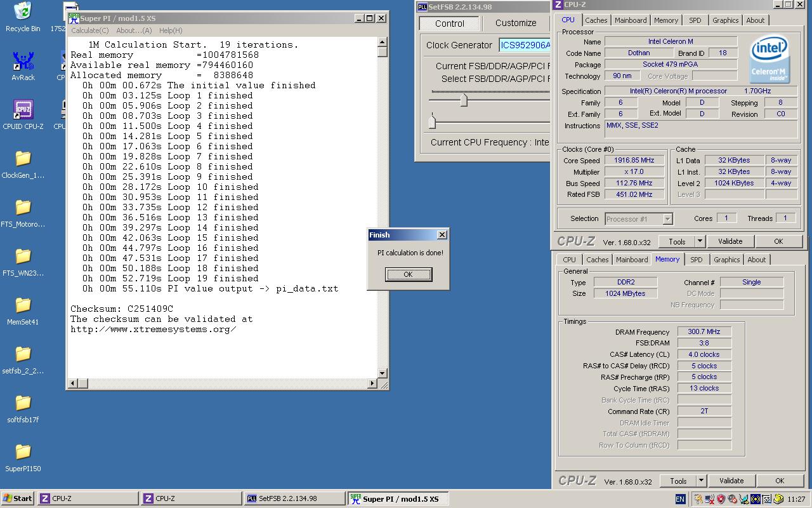This screenshot has height=508, width=812.
Task: Open the About...(A) menu in Super PI
Action: 134,30
